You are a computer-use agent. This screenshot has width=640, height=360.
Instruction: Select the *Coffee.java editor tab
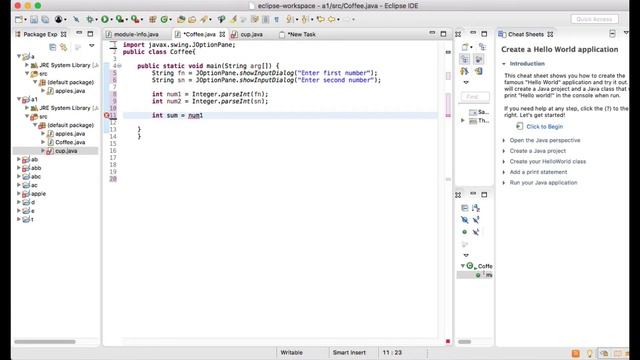coord(199,34)
